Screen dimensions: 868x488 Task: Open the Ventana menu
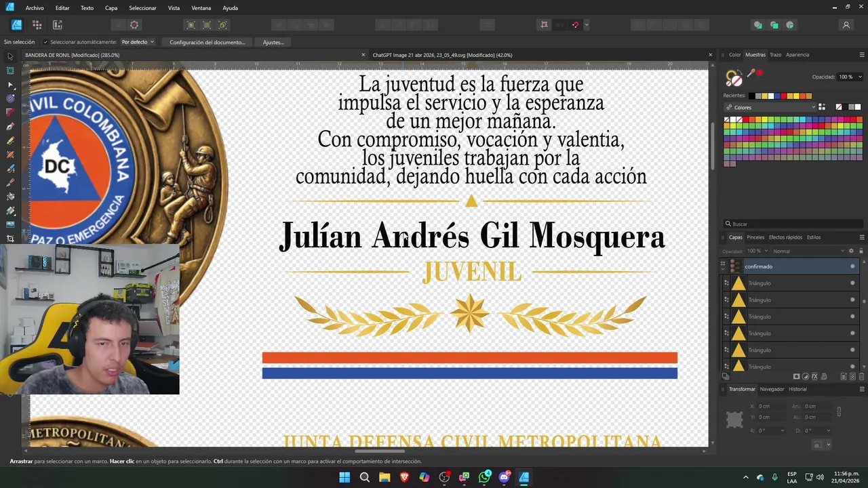tap(201, 8)
